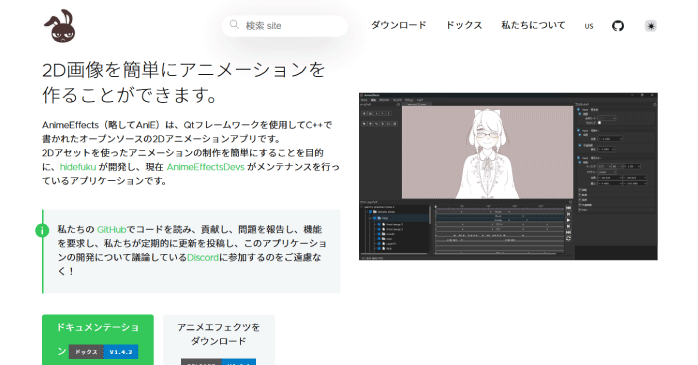
Task: Follow the hidefuku link
Action: pyautogui.click(x=78, y=167)
